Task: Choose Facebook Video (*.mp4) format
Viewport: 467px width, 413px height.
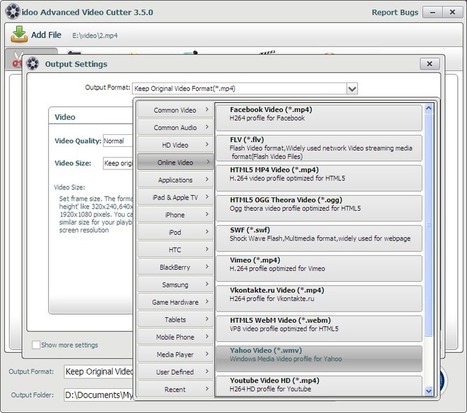Action: pyautogui.click(x=319, y=117)
